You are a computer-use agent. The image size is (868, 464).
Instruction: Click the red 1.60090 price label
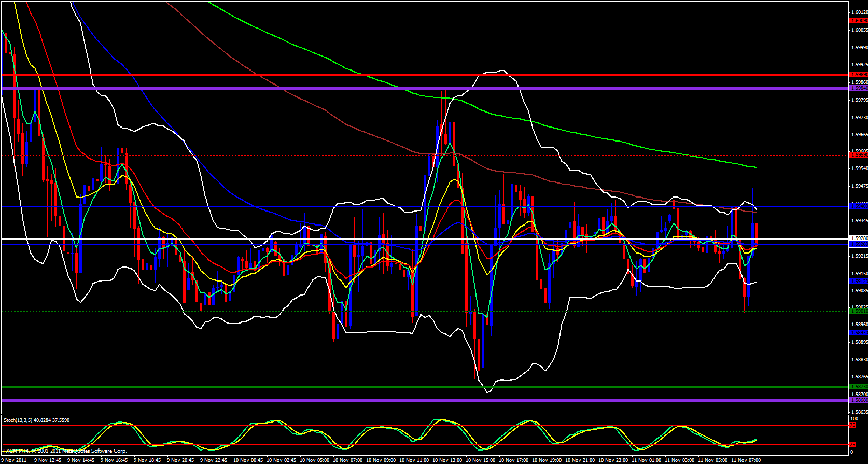pyautogui.click(x=858, y=21)
